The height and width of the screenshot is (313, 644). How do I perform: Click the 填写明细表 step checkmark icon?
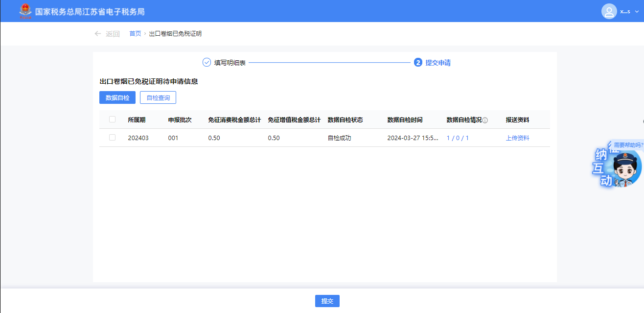(x=207, y=63)
